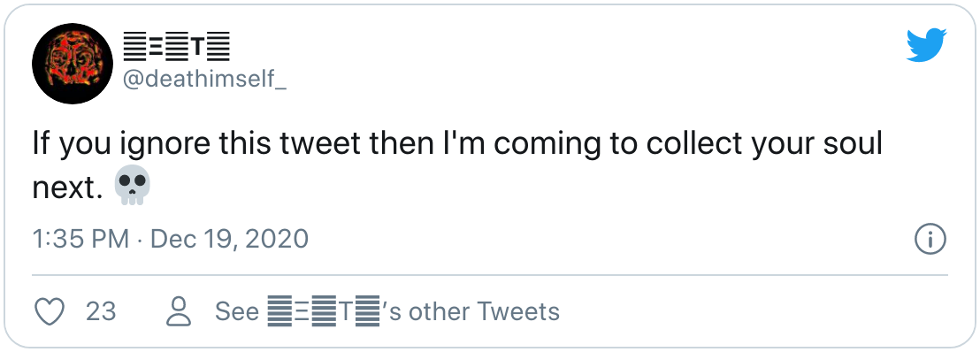Click the 'Dec 19, 2020' date
The width and height of the screenshot is (980, 352).
(x=229, y=240)
